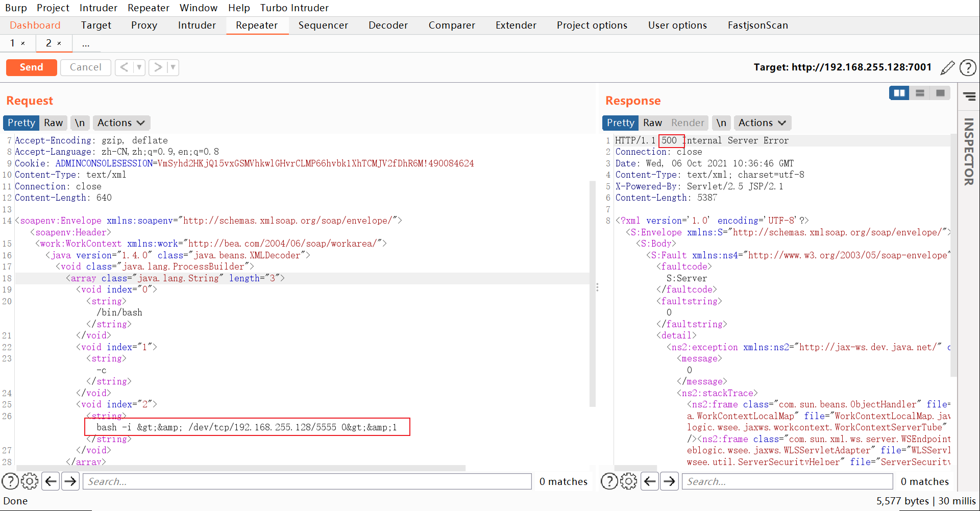980x511 pixels.
Task: Toggle the Inspector panel menu icon
Action: tap(969, 96)
